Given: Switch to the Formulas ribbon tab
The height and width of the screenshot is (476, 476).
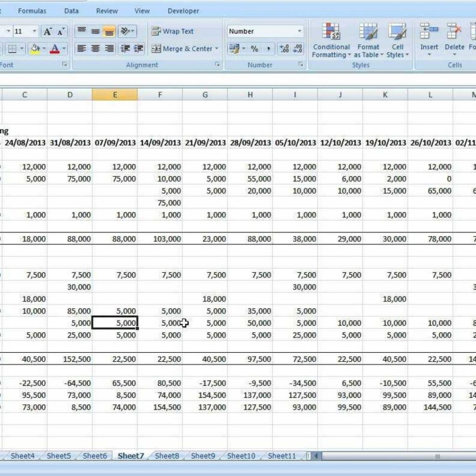Looking at the screenshot, I should point(32,10).
